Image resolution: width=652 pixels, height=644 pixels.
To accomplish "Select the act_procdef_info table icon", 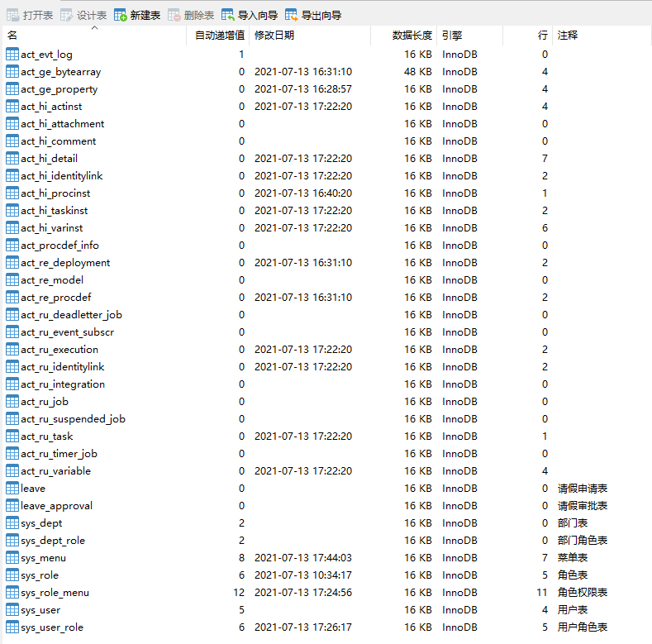I will [x=12, y=245].
